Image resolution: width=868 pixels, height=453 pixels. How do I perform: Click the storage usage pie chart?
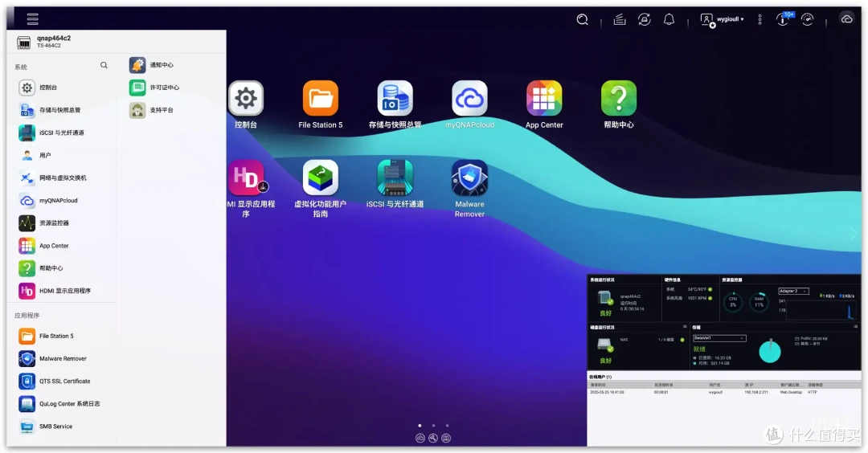(769, 351)
